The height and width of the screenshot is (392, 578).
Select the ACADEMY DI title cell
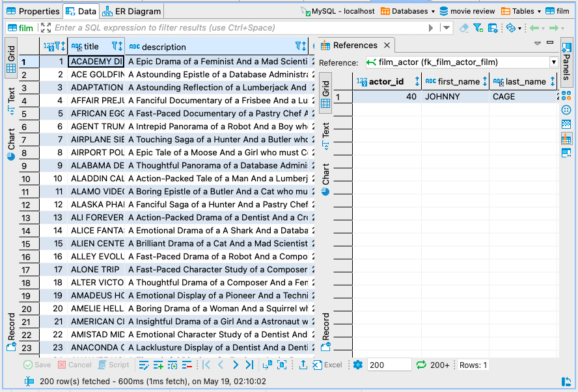[x=96, y=62]
